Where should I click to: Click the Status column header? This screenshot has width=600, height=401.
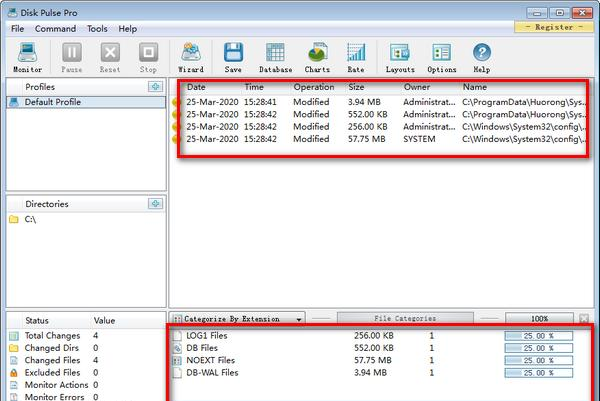pyautogui.click(x=37, y=321)
